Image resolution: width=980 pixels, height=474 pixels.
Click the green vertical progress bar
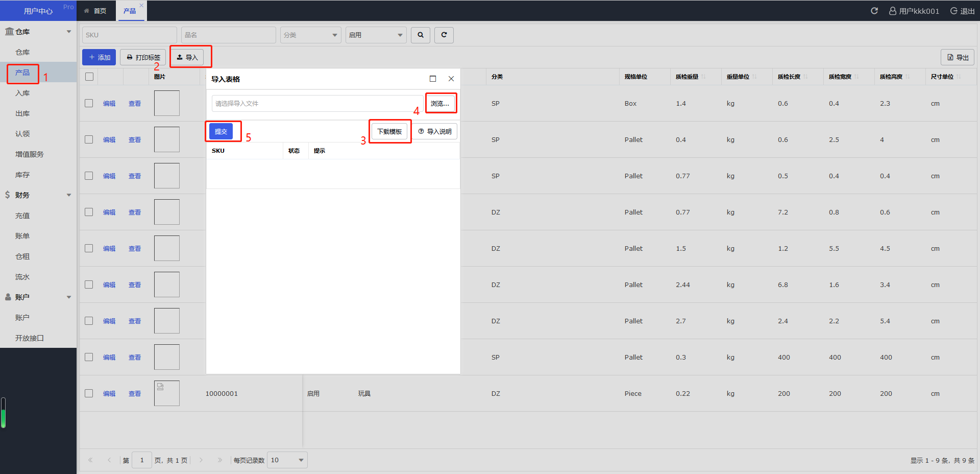pos(3,412)
